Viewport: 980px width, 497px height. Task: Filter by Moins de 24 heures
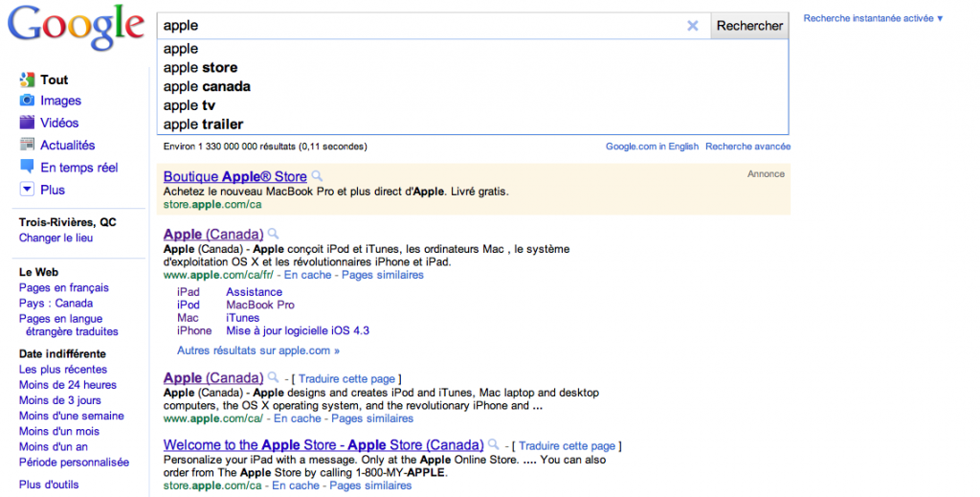(67, 385)
